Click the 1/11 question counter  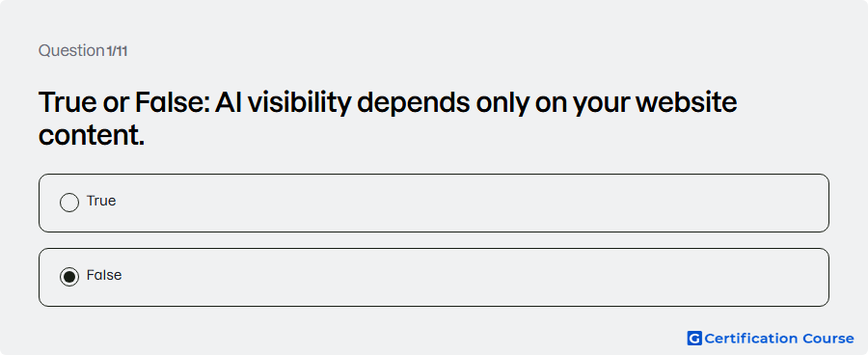click(x=117, y=51)
